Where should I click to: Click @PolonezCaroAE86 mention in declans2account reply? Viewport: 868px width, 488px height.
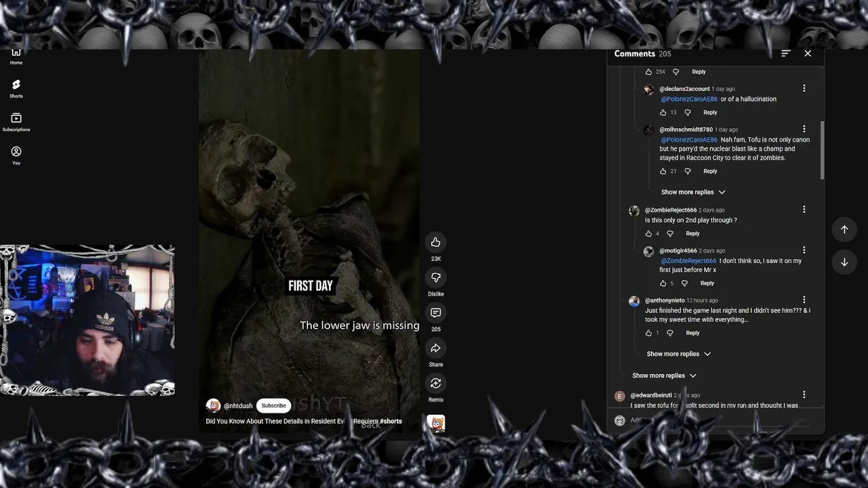coord(689,99)
